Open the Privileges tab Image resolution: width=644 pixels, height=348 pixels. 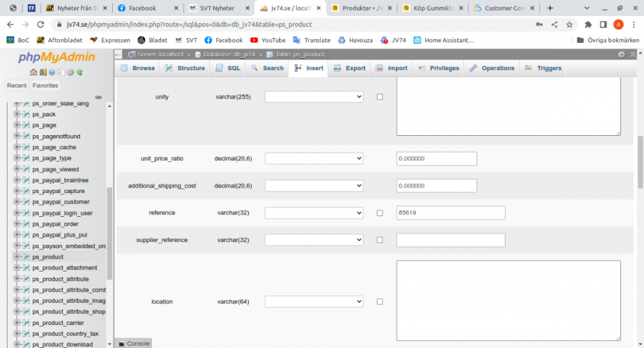(x=439, y=68)
